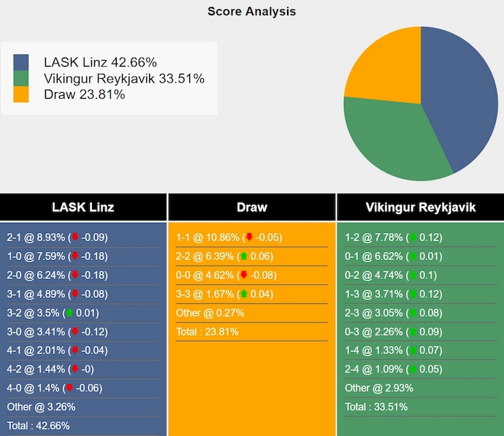504x436 pixels.
Task: Click the Score Analysis title
Action: tap(252, 11)
